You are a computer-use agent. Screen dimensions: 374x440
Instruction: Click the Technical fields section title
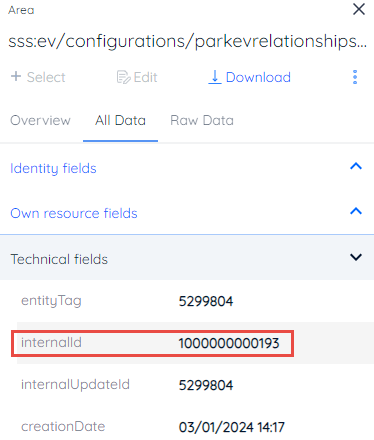click(x=59, y=259)
